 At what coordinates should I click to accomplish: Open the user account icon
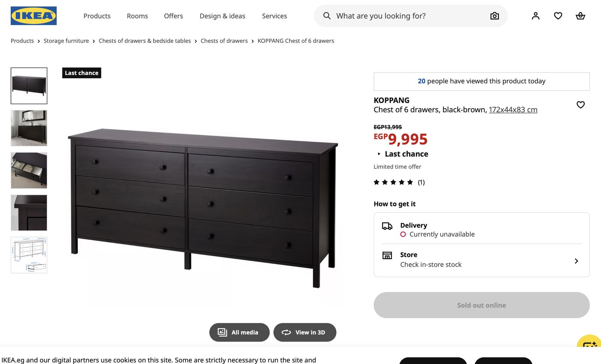pos(536,16)
